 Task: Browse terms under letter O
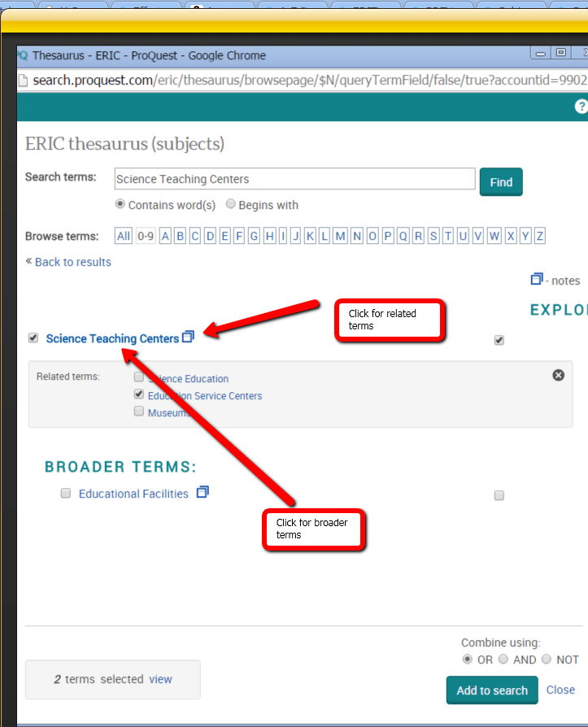pyautogui.click(x=372, y=236)
